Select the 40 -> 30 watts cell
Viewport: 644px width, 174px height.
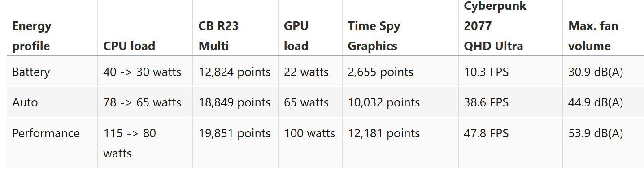pyautogui.click(x=142, y=72)
